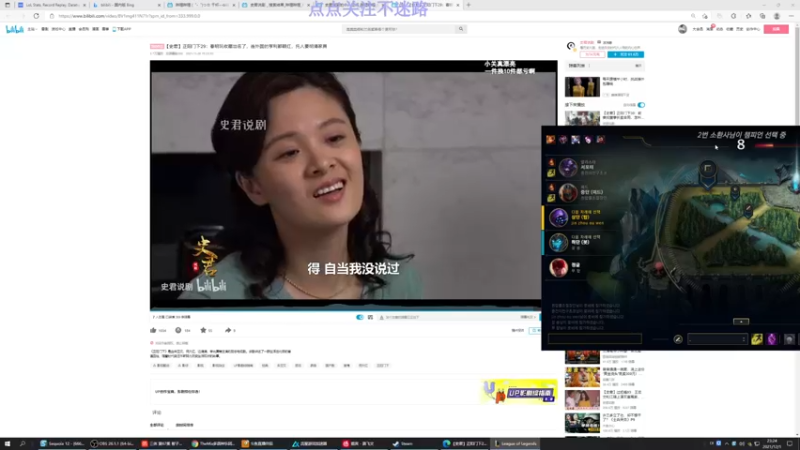
Task: Click the Bilibili logo in the header
Action: coord(14,29)
